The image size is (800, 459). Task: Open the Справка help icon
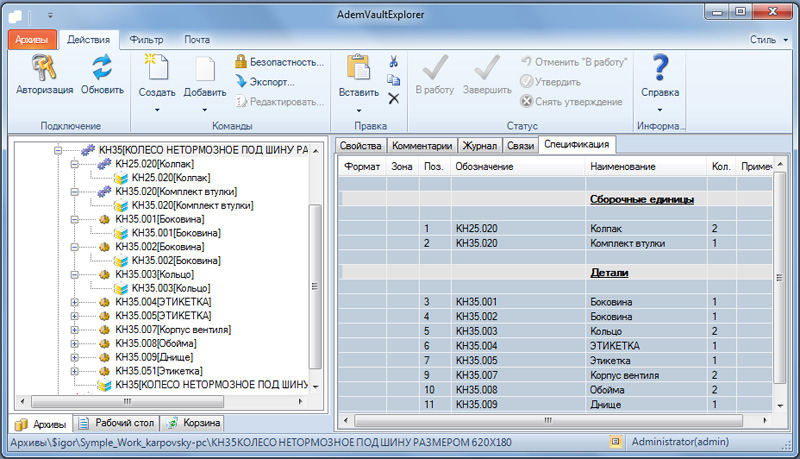click(x=660, y=68)
